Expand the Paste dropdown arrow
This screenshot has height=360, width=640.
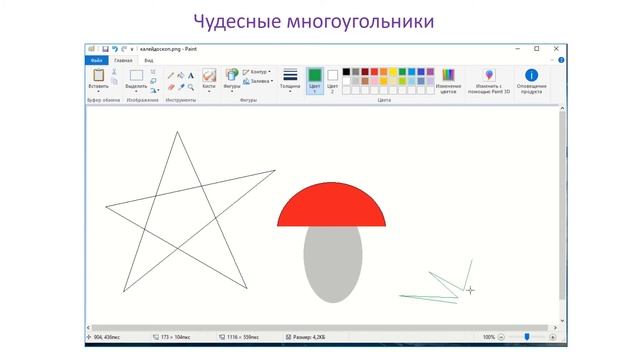[98, 92]
